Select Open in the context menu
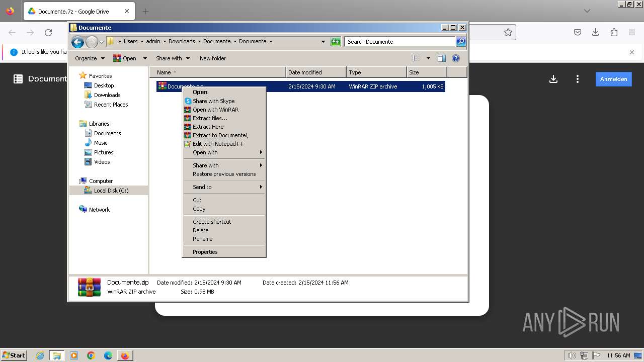This screenshot has width=644, height=362. click(x=224, y=92)
